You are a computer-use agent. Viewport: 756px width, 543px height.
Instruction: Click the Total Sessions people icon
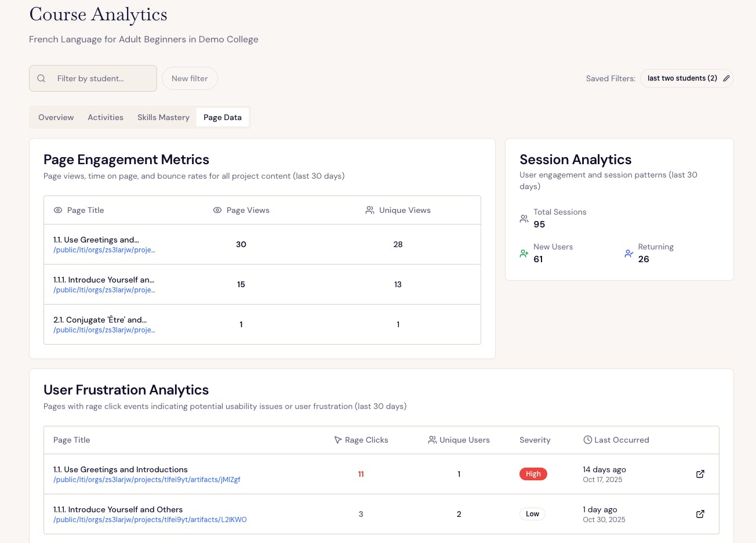point(524,219)
